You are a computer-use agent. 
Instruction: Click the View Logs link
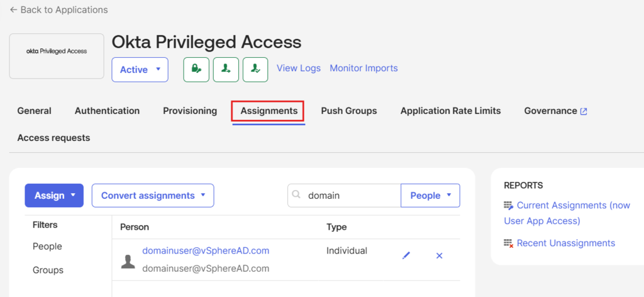pos(299,68)
